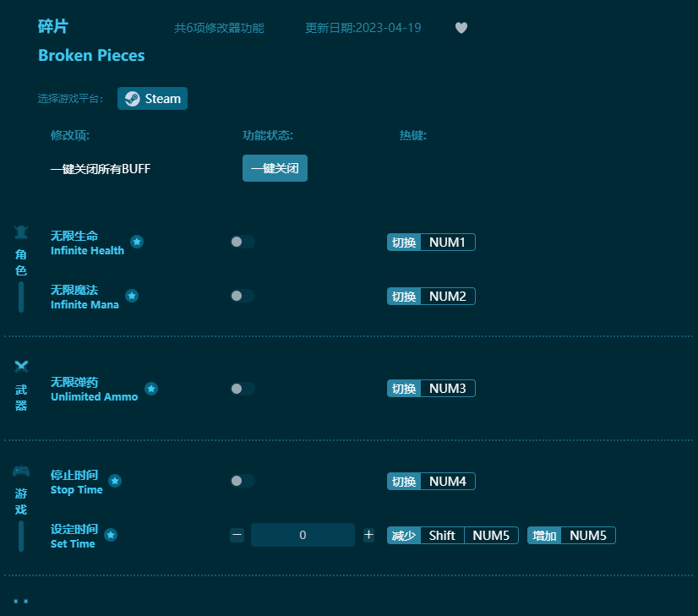This screenshot has width=698, height=616.
Task: Click the Steam logo icon
Action: [132, 98]
